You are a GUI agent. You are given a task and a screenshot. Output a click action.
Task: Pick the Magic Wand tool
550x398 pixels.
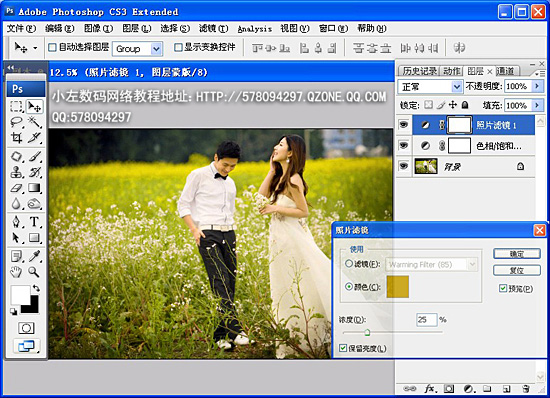click(x=34, y=122)
